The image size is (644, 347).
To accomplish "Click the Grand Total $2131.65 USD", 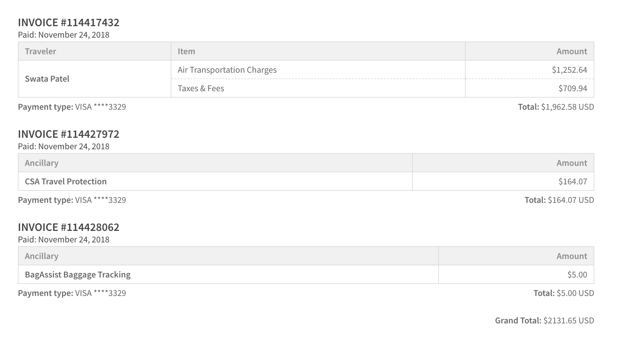I will [544, 321].
